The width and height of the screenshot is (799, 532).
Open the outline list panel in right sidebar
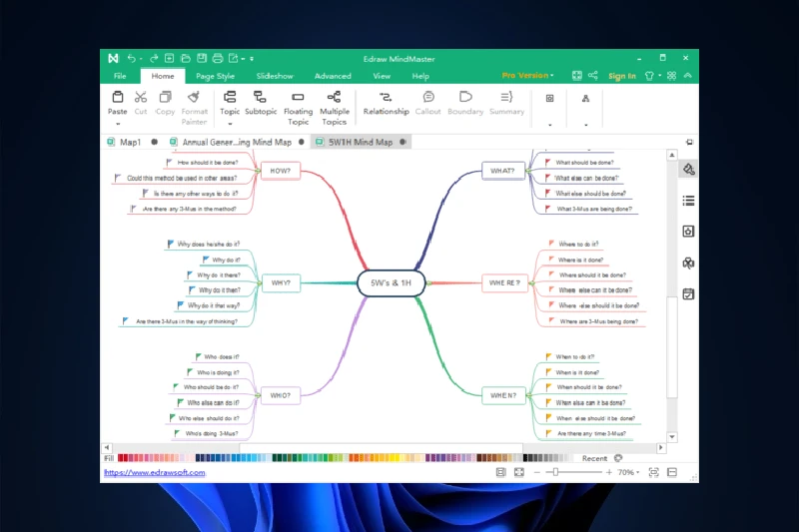[x=688, y=201]
